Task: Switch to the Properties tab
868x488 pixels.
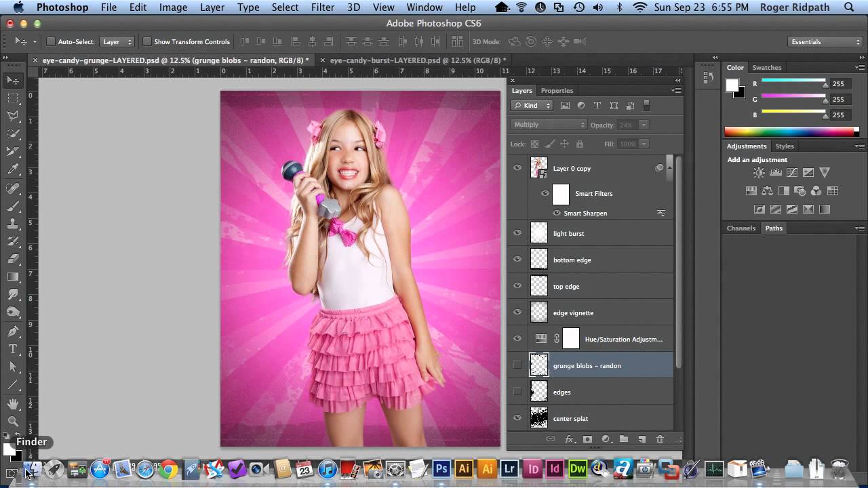Action: pos(557,90)
